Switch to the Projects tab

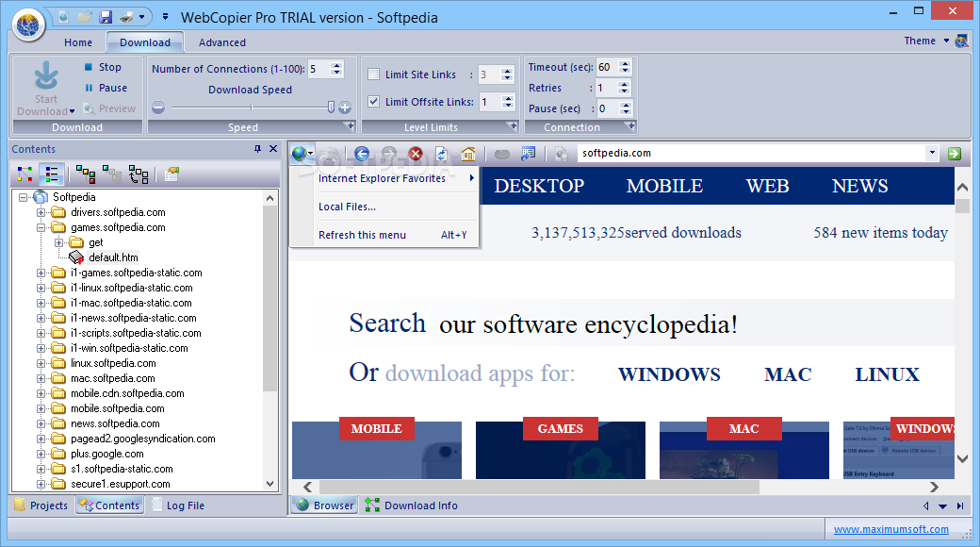point(41,506)
